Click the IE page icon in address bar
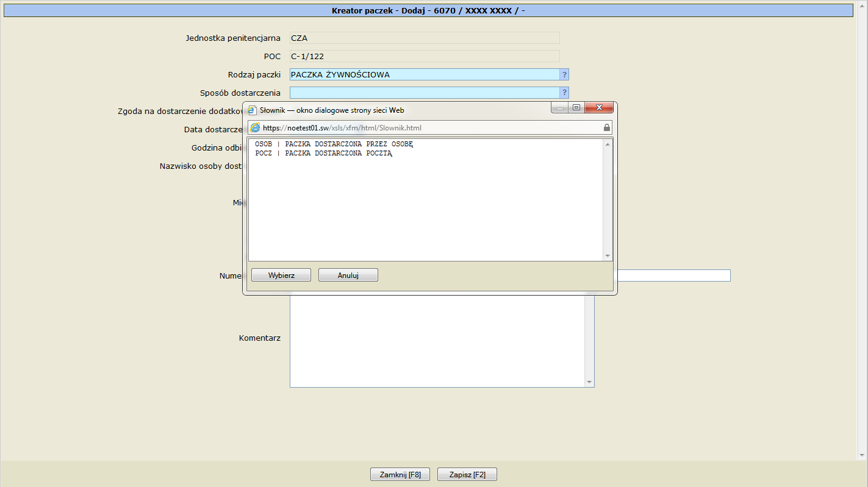Screen dimensions: 868x487 point(256,128)
